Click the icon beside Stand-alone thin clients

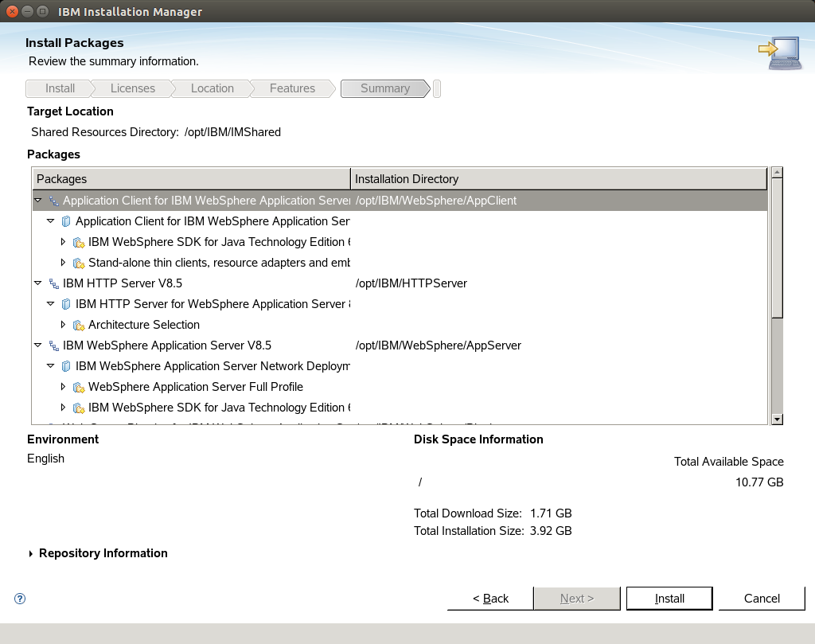coord(79,263)
